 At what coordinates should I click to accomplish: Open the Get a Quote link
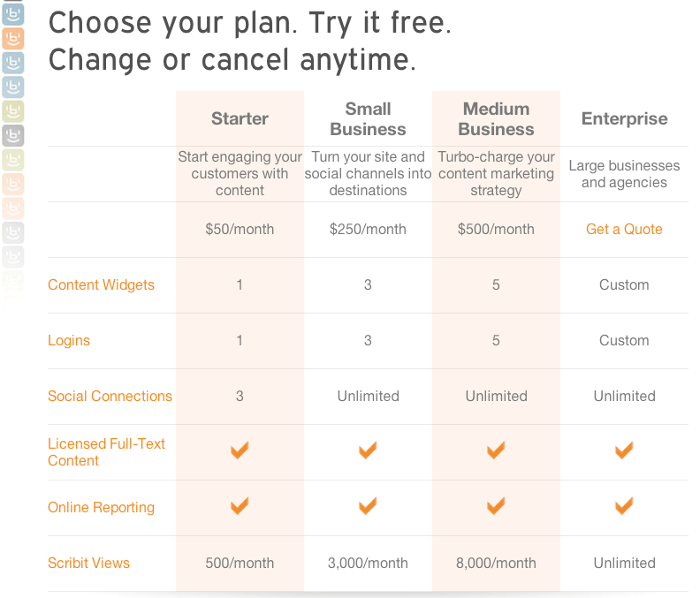point(624,229)
